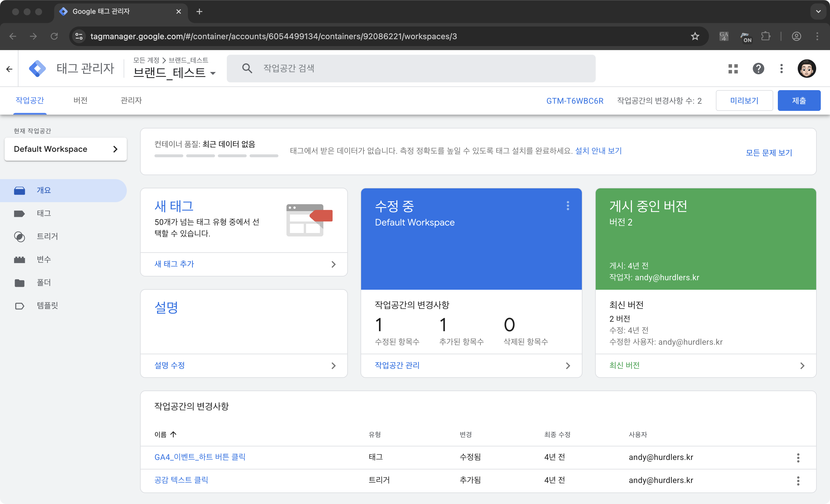The height and width of the screenshot is (504, 830).
Task: Click the browser bookmark star icon
Action: point(695,36)
